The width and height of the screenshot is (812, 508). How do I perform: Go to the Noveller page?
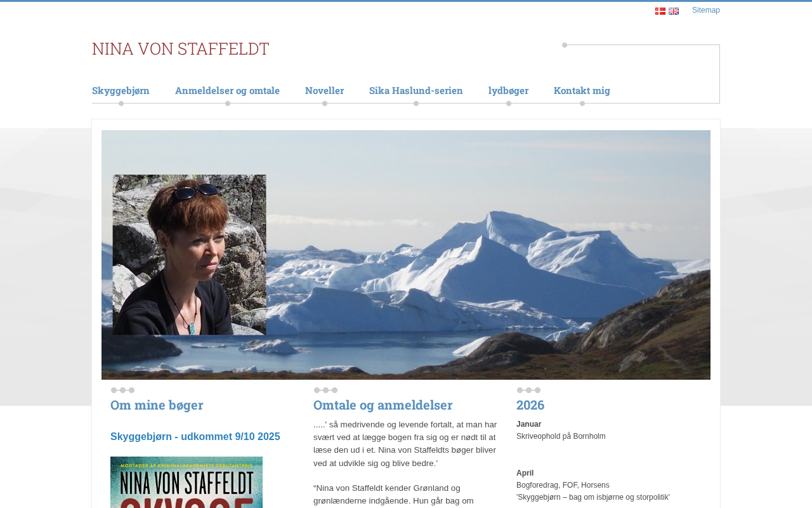point(324,90)
